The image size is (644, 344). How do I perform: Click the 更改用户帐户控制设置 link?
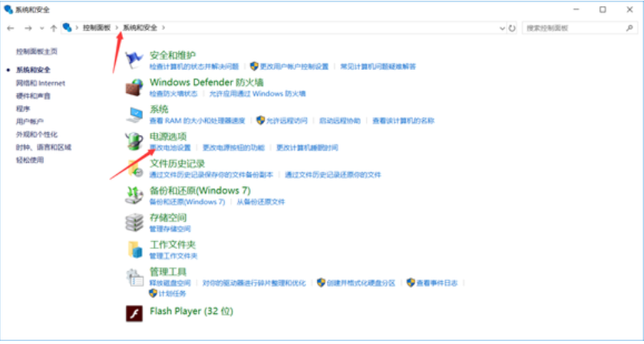point(293,67)
